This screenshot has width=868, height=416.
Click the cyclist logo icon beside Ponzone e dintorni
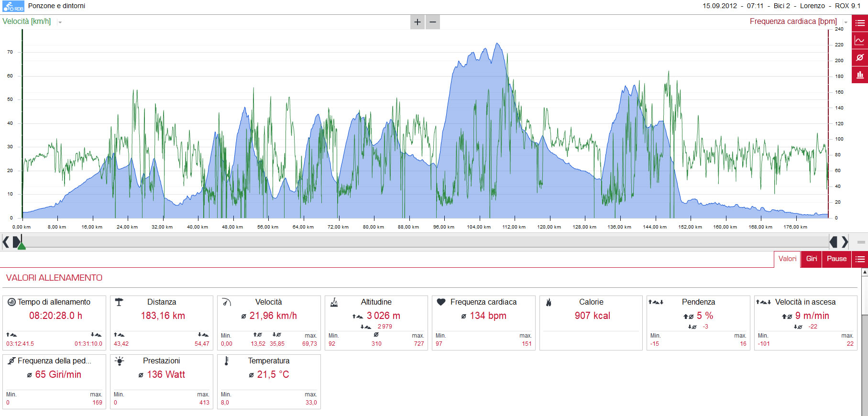tap(13, 6)
